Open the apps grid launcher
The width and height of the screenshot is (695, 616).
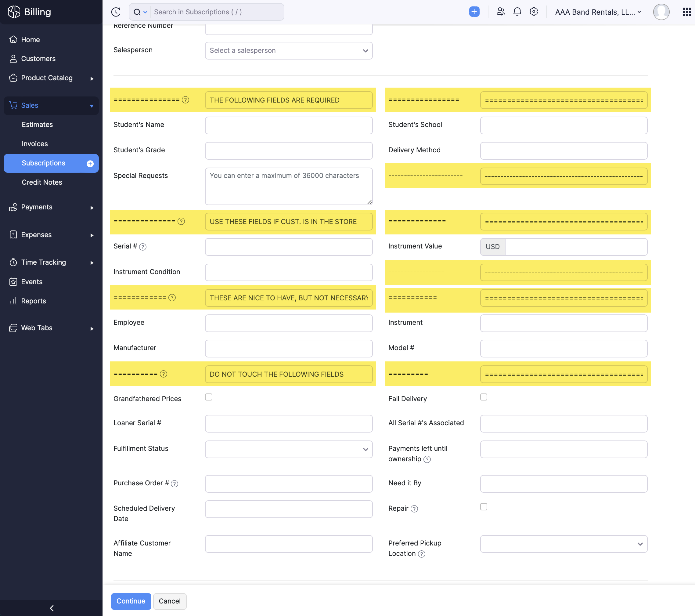[686, 12]
